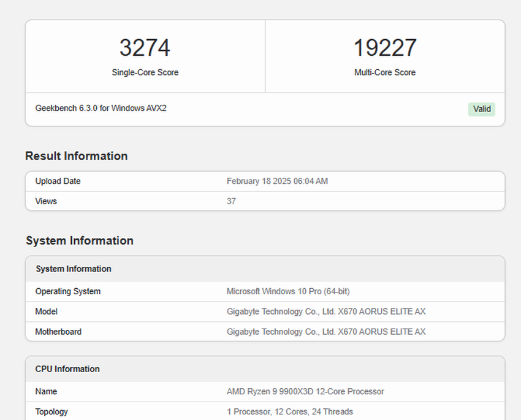This screenshot has width=521, height=420.
Task: Click the Gigabyte value in the Motherboard row
Action: tap(325, 332)
